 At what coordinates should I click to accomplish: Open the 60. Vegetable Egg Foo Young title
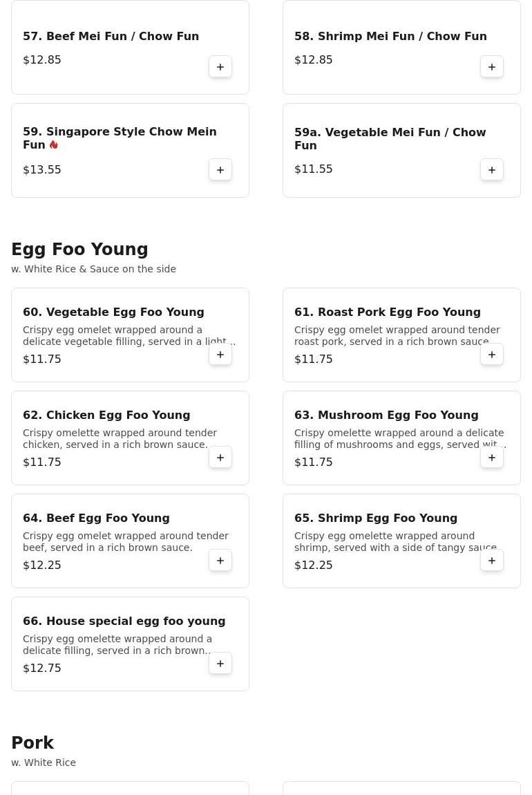(113, 312)
